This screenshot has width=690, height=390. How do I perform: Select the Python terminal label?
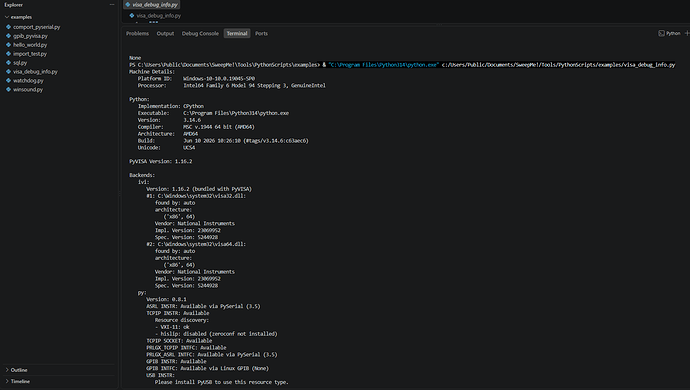(x=673, y=33)
